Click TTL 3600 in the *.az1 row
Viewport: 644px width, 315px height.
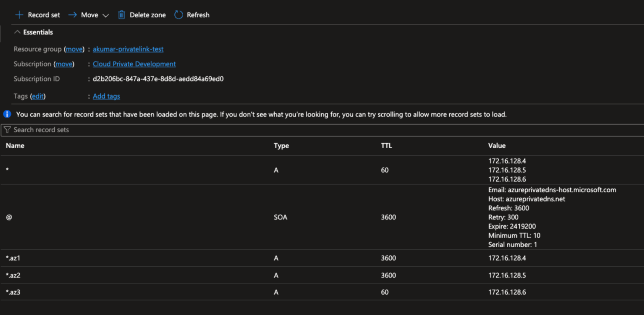(388, 258)
